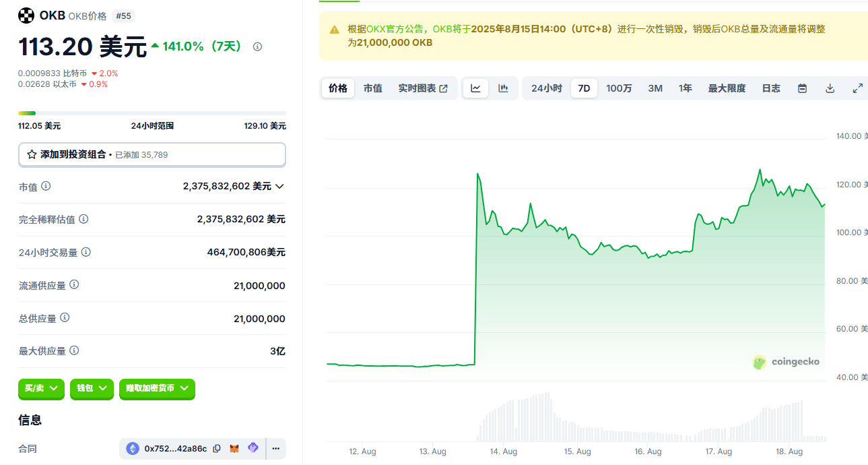Viewport: 868px width, 465px height.
Task: Select 24小时 time range
Action: pos(546,88)
